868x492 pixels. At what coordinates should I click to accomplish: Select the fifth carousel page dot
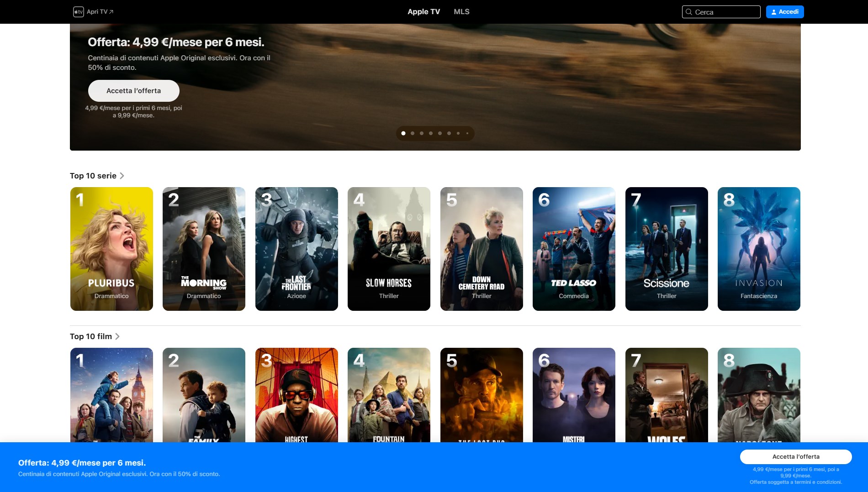[440, 133]
